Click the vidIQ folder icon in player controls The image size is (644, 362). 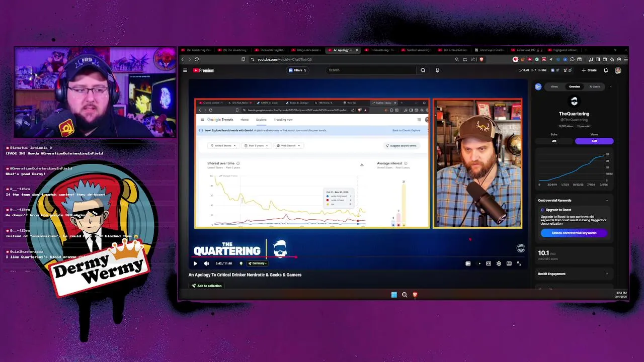[x=468, y=263]
